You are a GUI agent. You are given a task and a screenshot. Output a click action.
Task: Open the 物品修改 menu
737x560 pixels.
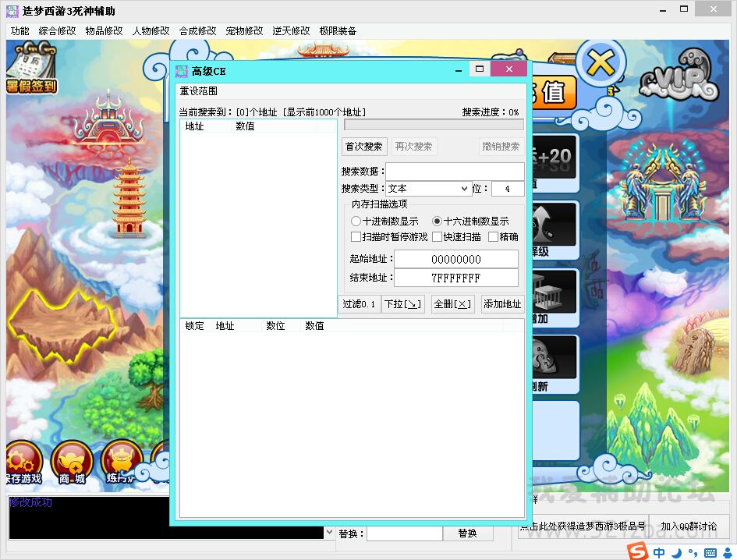pos(104,31)
